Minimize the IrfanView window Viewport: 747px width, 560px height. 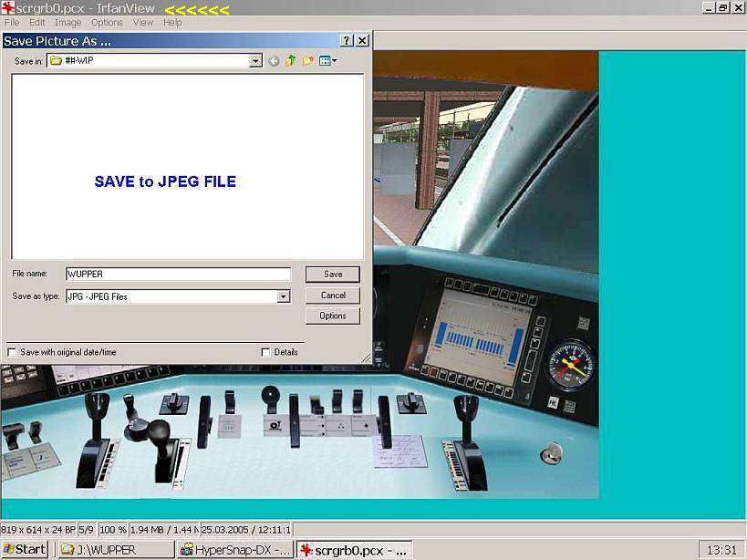(709, 7)
